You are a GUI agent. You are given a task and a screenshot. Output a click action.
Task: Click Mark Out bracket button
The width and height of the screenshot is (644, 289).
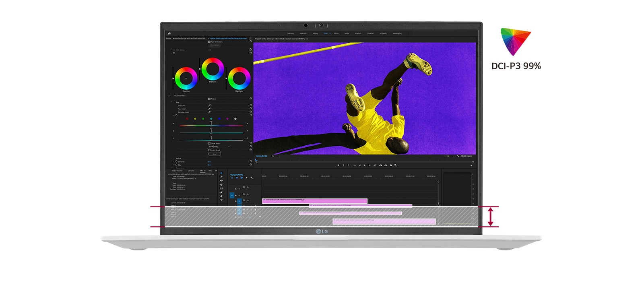pos(348,165)
